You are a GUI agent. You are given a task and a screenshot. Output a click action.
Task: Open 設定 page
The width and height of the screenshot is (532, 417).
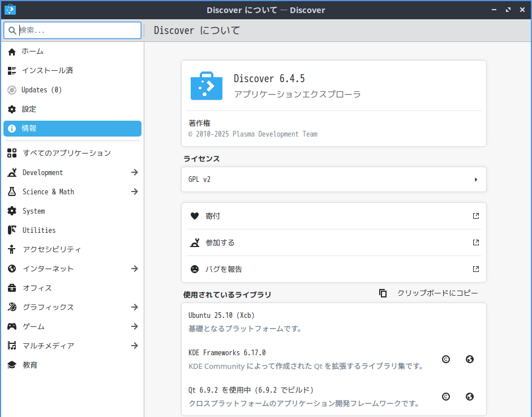pos(72,109)
